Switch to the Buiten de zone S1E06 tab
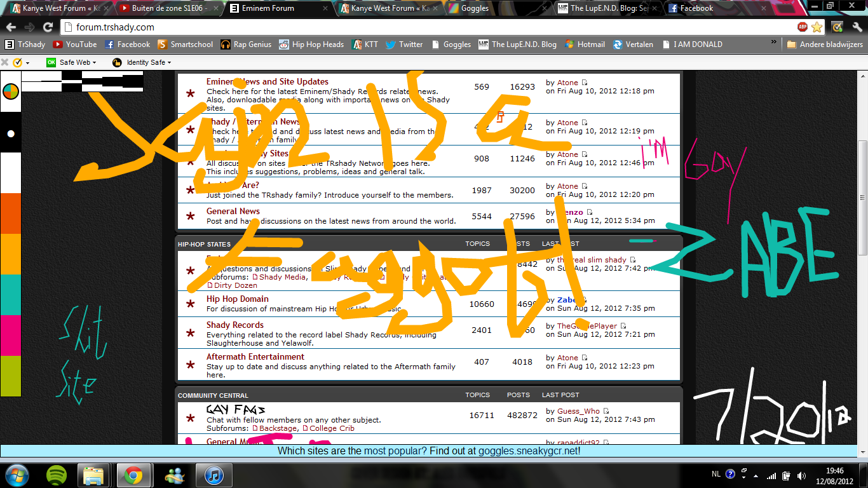The width and height of the screenshot is (868, 488). [169, 8]
